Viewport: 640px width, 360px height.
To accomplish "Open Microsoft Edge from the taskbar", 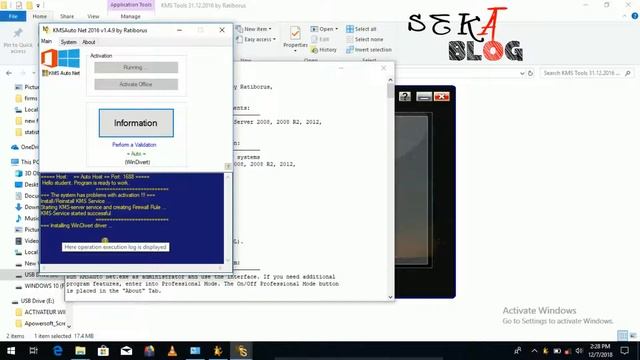I will click(x=58, y=351).
